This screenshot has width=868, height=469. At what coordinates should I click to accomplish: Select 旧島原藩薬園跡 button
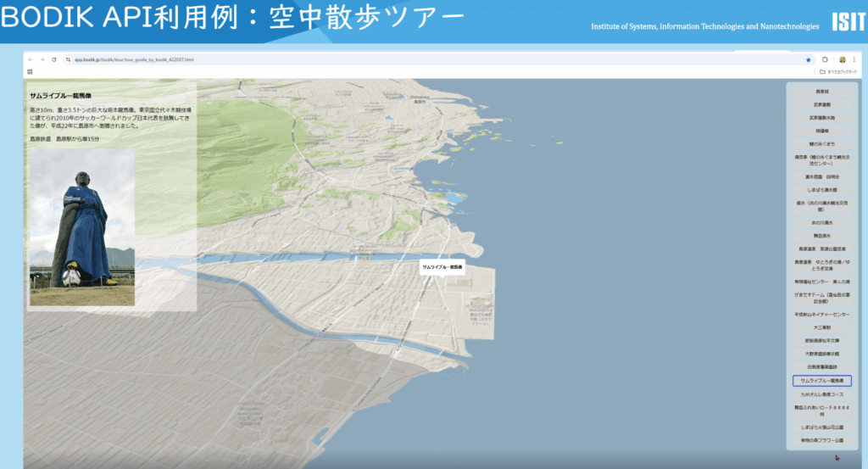tap(822, 367)
